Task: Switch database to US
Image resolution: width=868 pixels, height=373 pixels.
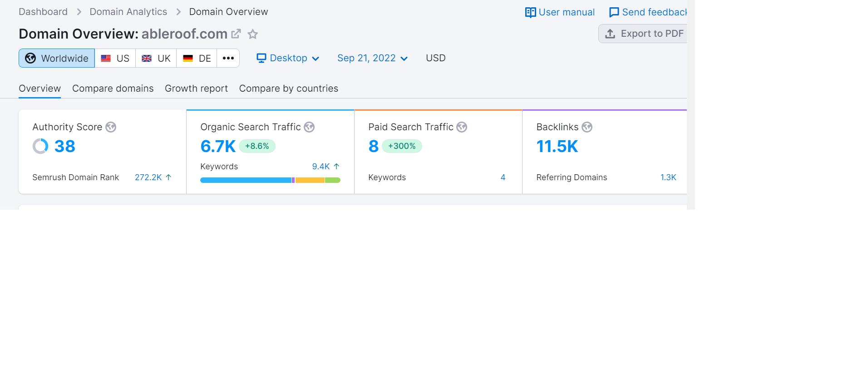Action: [115, 58]
